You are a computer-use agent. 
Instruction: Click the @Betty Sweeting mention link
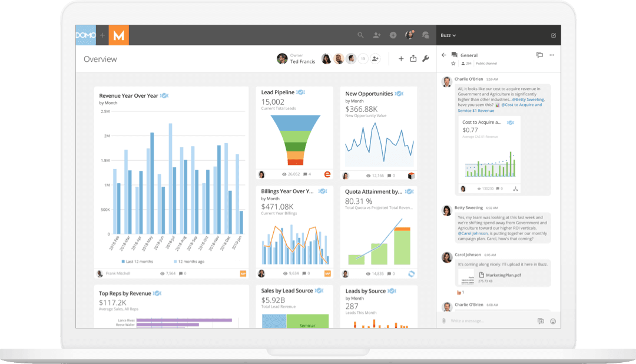[529, 100]
